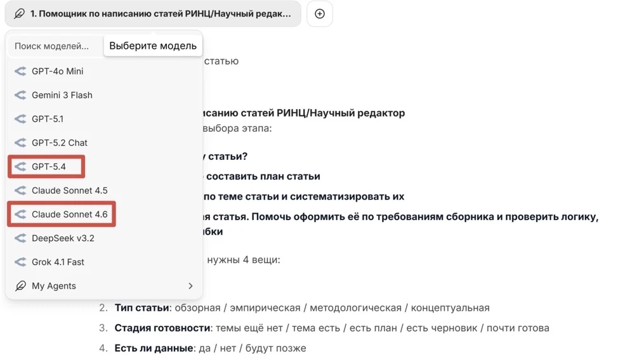
Task: Click the icon beside Claude Sonnet 4.5
Action: click(x=20, y=190)
